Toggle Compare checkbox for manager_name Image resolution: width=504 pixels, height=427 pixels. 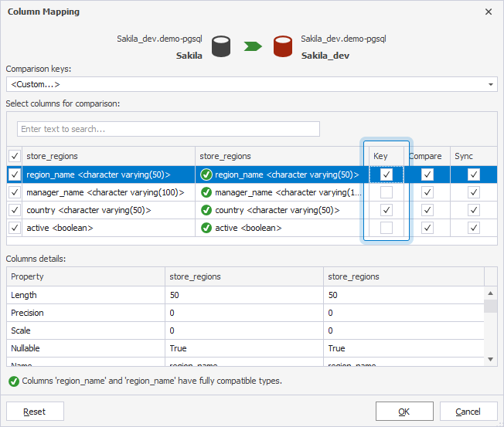(x=427, y=192)
